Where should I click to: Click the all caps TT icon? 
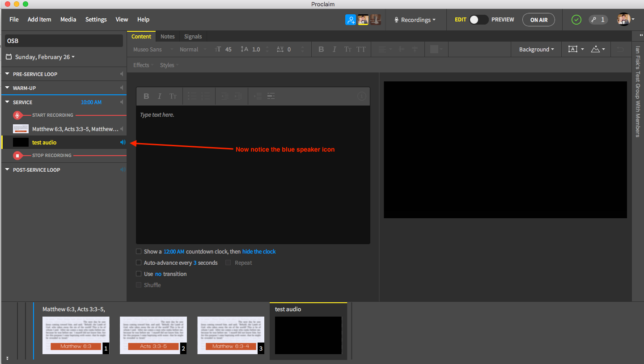tap(361, 50)
